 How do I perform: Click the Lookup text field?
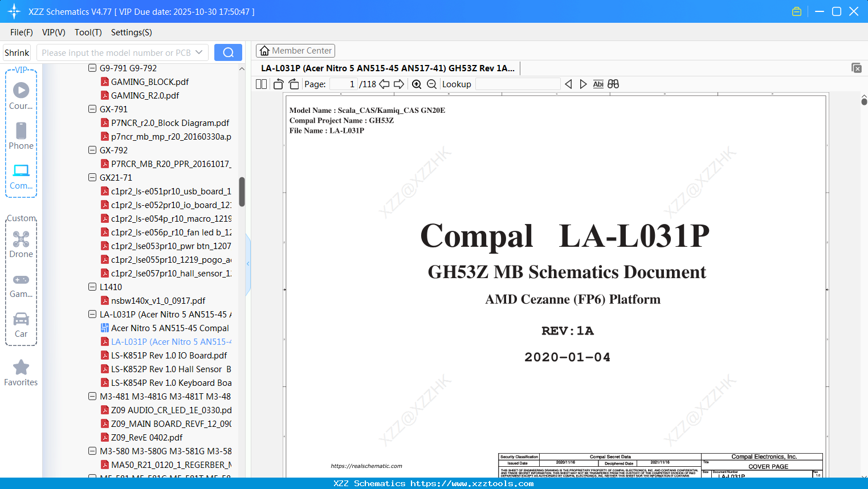(x=517, y=84)
